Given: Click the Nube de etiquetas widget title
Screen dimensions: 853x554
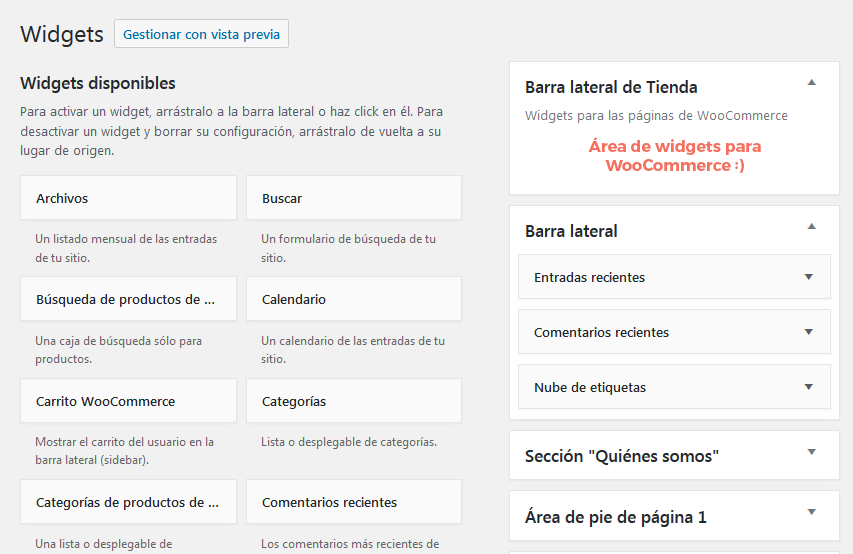Looking at the screenshot, I should (589, 387).
